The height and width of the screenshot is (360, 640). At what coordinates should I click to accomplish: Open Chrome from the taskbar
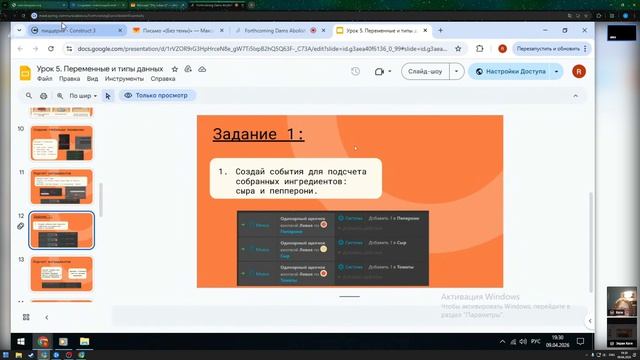pos(43,341)
